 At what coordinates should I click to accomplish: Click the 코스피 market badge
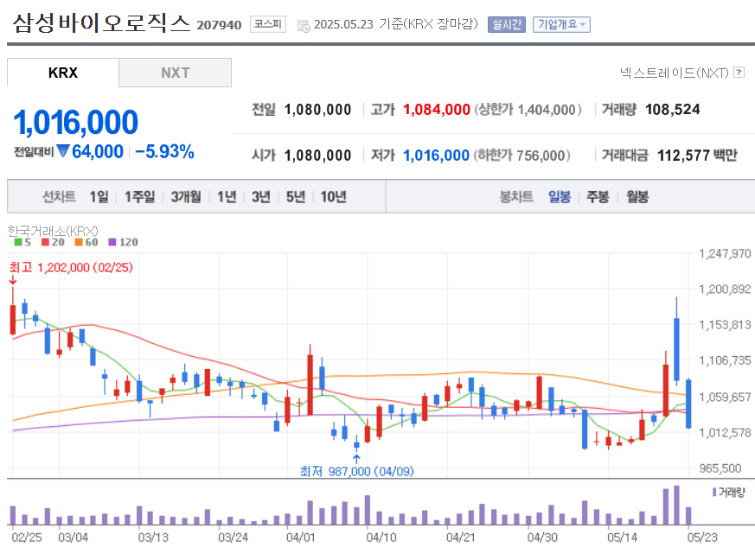coord(268,24)
